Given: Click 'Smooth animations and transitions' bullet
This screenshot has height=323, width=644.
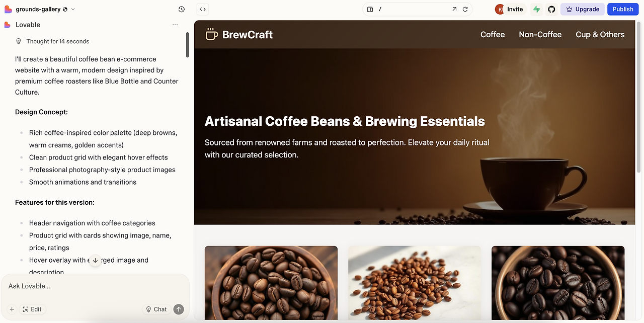Looking at the screenshot, I should click(x=83, y=182).
